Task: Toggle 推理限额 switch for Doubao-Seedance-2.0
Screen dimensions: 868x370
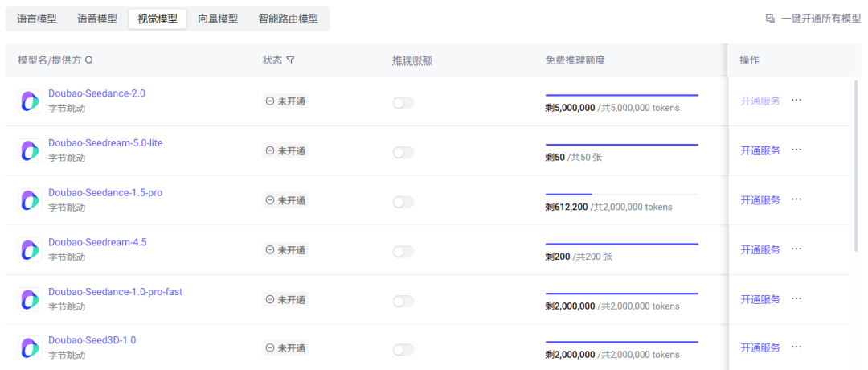Action: pyautogui.click(x=403, y=102)
